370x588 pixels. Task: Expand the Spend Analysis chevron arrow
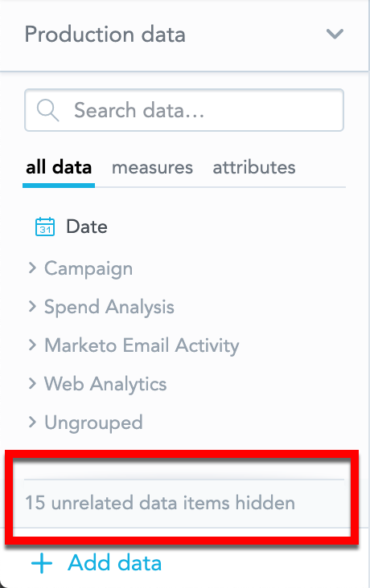pyautogui.click(x=32, y=306)
